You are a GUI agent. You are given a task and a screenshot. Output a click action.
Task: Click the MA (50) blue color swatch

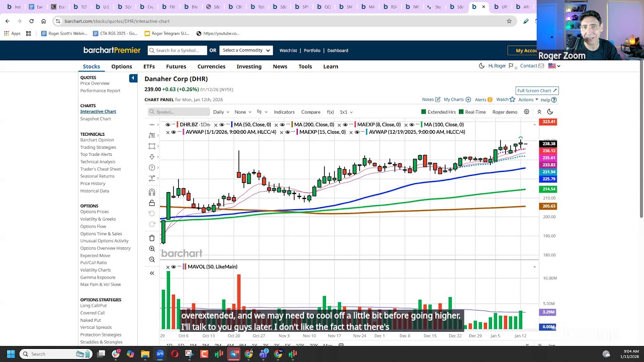(x=231, y=125)
